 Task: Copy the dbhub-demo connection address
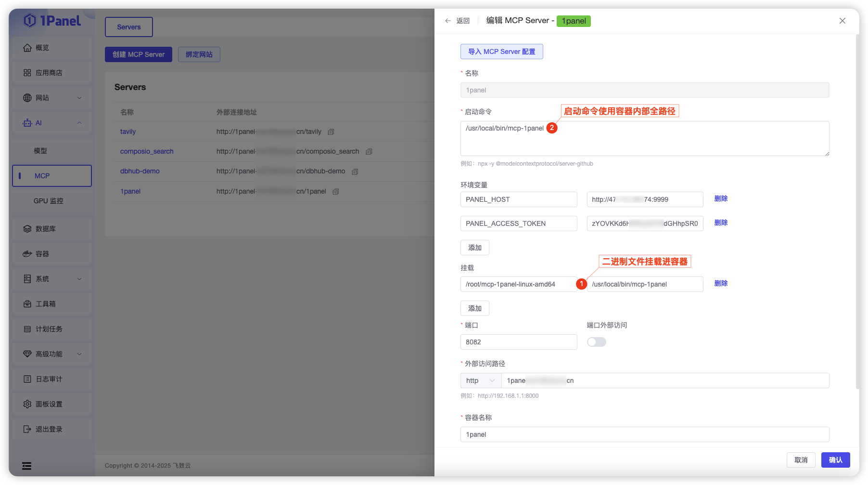(x=355, y=171)
